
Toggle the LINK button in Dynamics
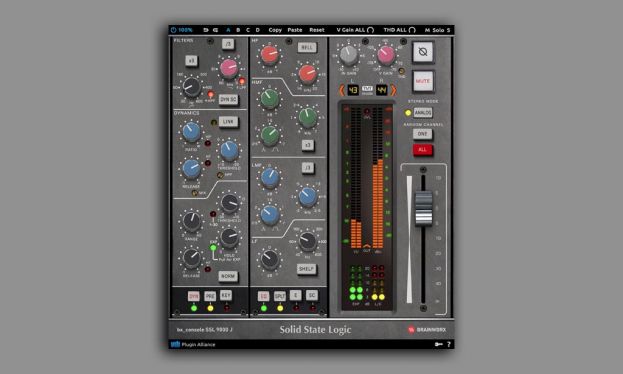[228, 122]
